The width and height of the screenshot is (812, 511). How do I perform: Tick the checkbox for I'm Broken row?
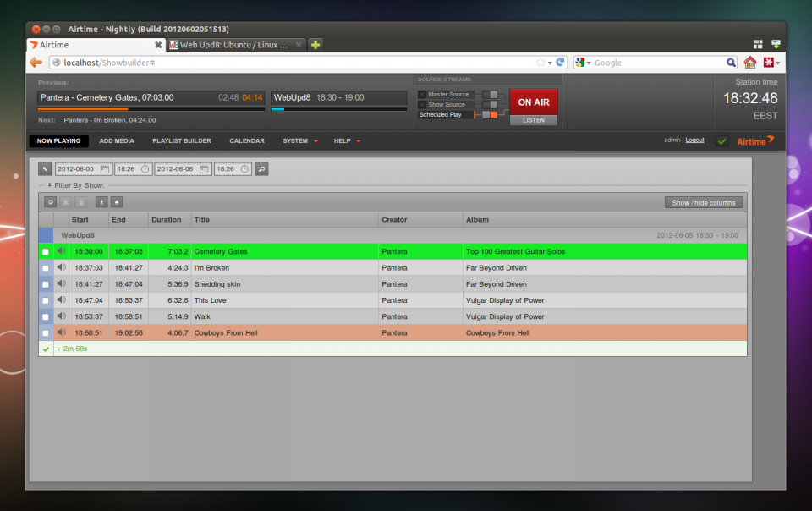click(x=46, y=268)
